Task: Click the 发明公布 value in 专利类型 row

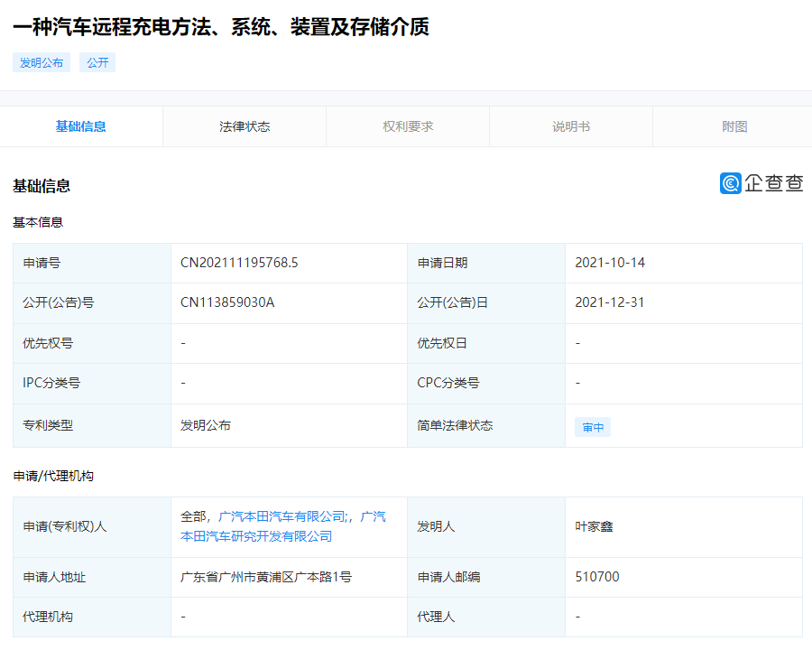Action: [x=206, y=425]
